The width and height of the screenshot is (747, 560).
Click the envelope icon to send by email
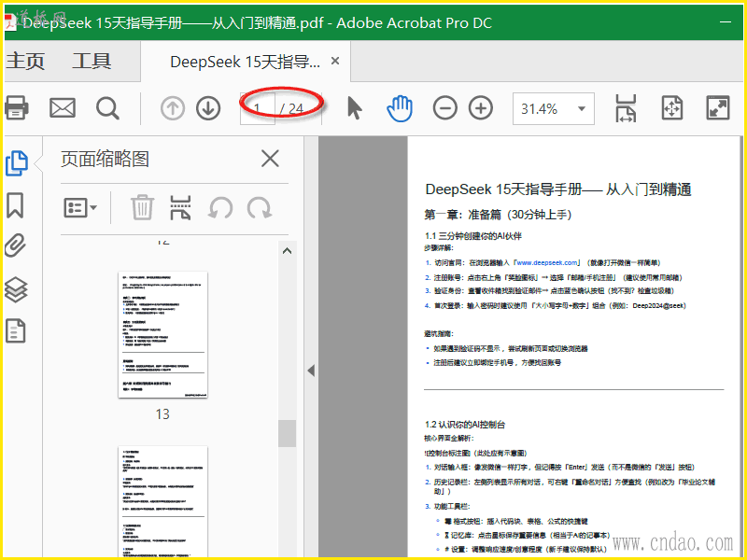[63, 108]
